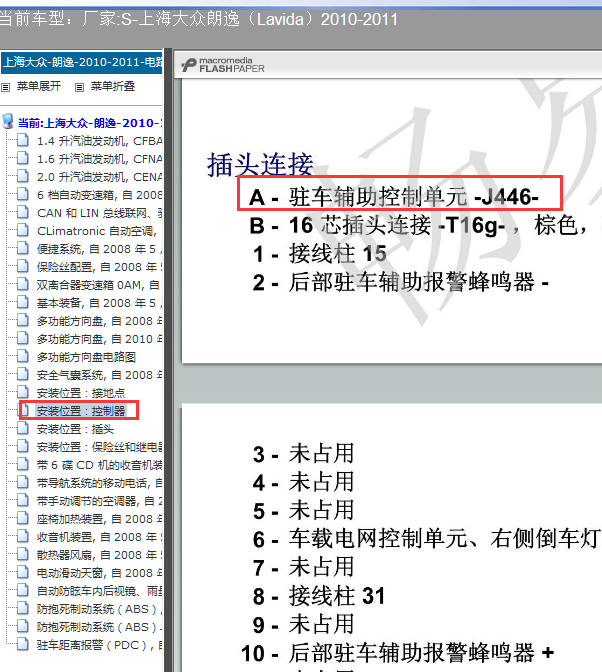Click page icon beside 基本装备
602x672 pixels.
[x=23, y=302]
